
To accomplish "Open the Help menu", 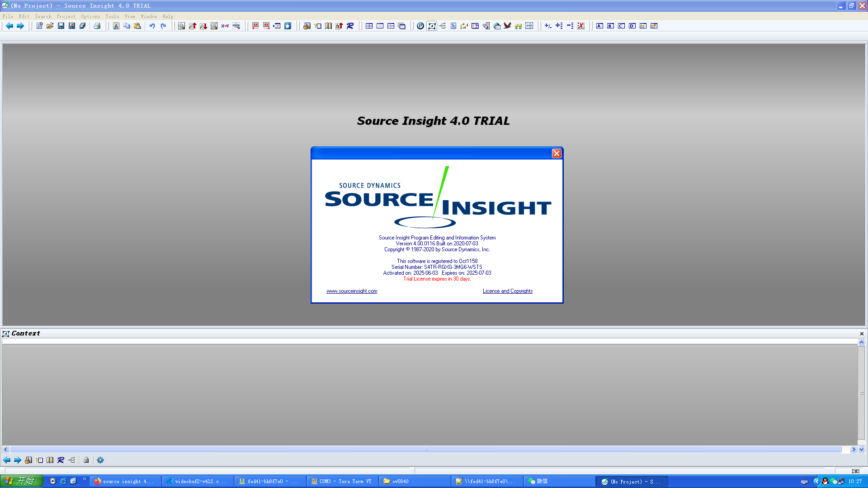I will click(168, 16).
